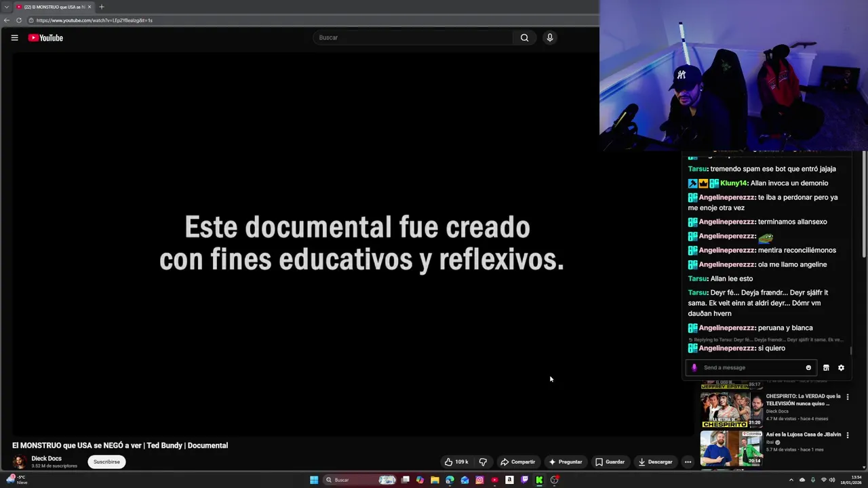Expand hidden system tray icons
868x488 pixels.
[x=791, y=480]
